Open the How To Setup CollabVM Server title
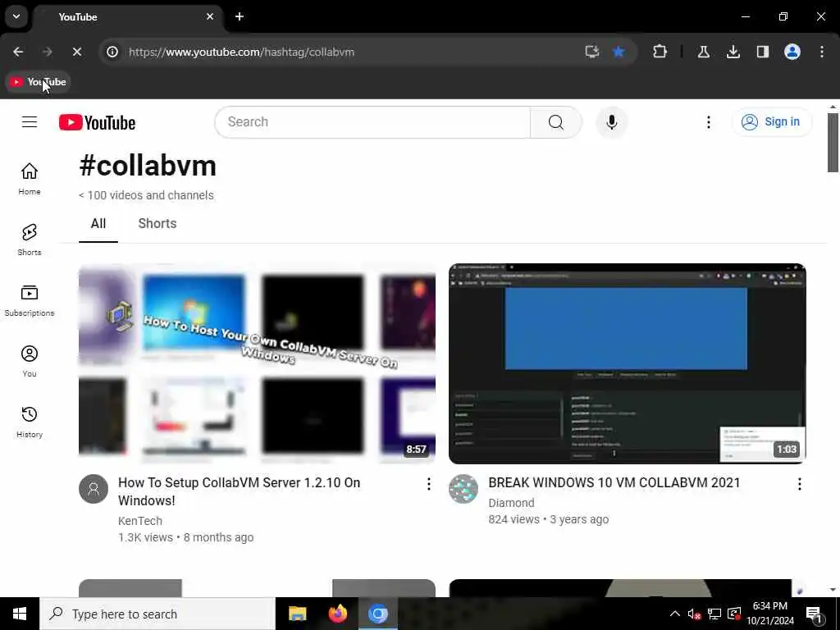The height and width of the screenshot is (630, 840). [240, 491]
